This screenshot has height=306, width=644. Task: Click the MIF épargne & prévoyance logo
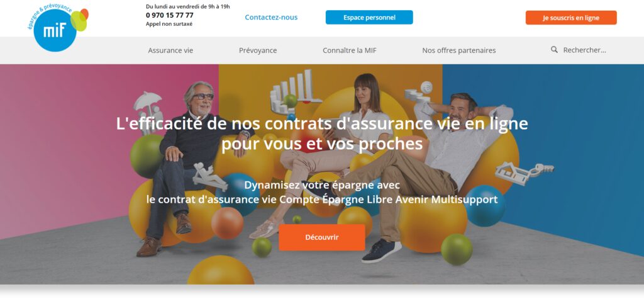57,28
